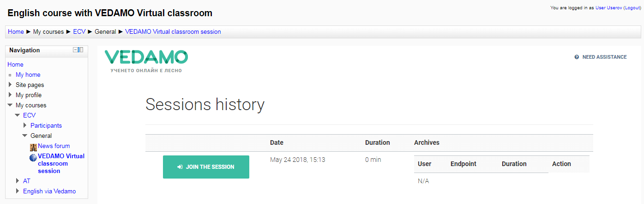Go to Home in the breadcrumb
Image resolution: width=644 pixels, height=204 pixels.
[x=16, y=32]
